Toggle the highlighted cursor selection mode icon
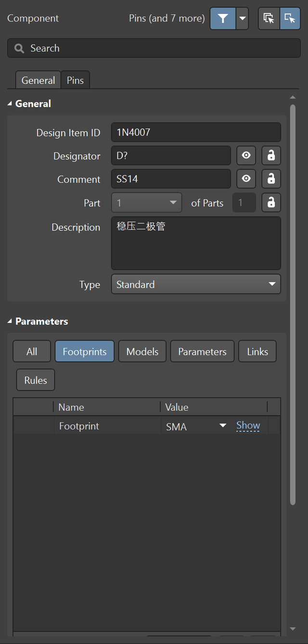Viewport: 308px width, 644px height. coord(290,19)
